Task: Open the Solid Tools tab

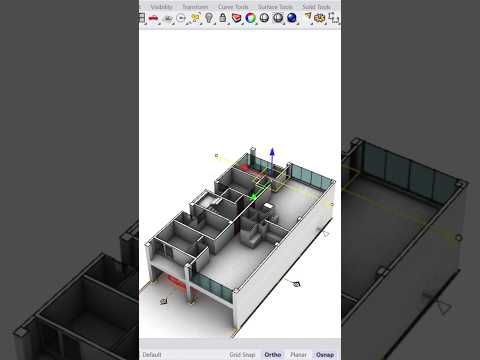Action: (x=316, y=7)
